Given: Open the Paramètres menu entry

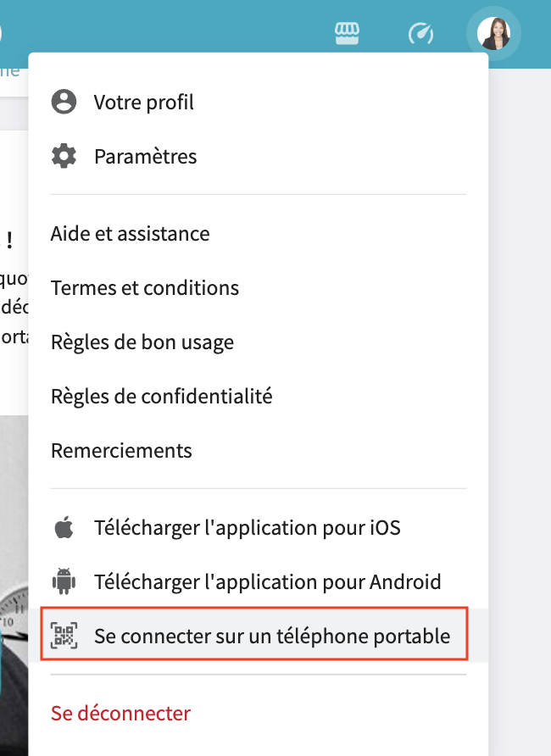Looking at the screenshot, I should [x=146, y=156].
